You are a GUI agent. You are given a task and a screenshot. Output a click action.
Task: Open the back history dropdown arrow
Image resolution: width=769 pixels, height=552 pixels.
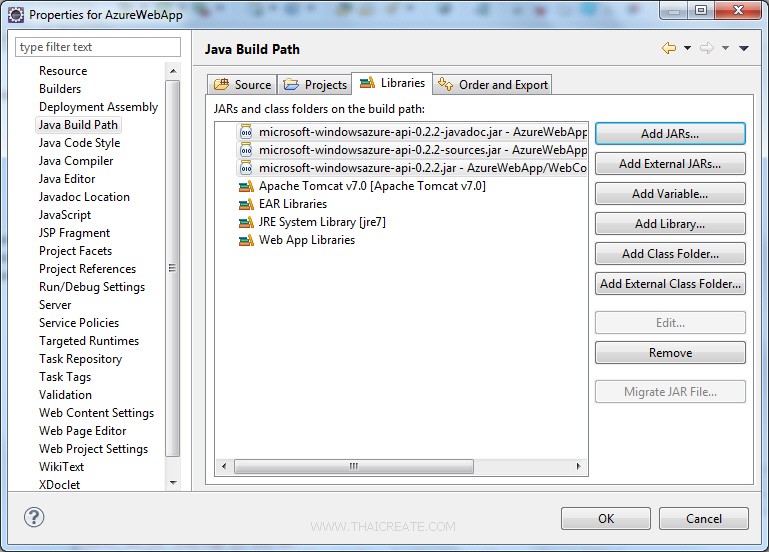click(x=688, y=48)
